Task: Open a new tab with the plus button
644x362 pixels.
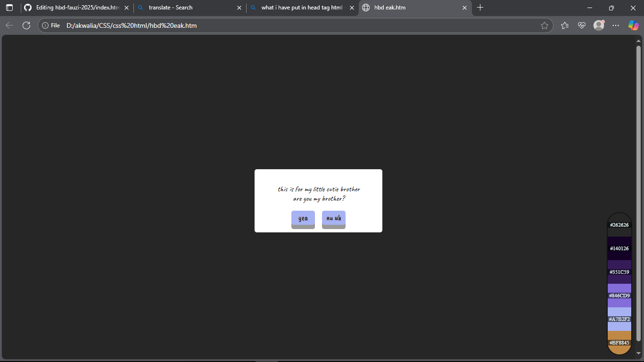Action: click(x=480, y=8)
